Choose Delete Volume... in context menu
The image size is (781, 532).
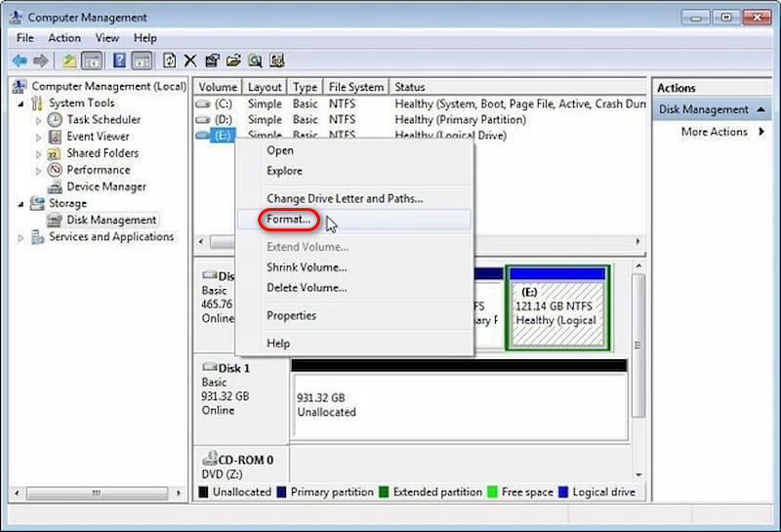[354, 288]
